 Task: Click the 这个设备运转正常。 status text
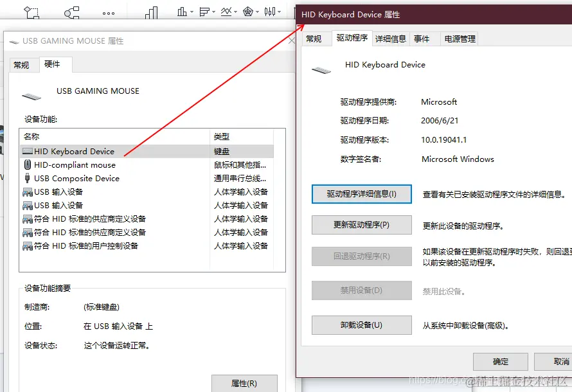(x=117, y=345)
